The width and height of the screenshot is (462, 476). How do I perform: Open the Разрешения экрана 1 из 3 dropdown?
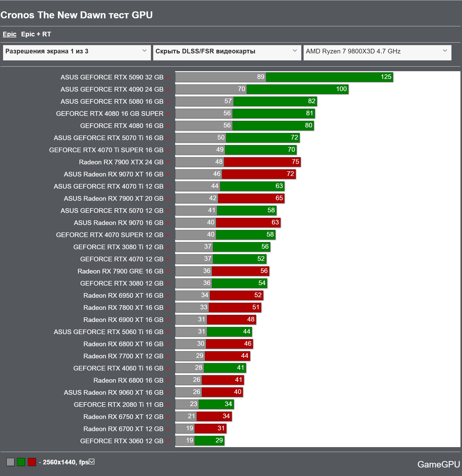[77, 53]
